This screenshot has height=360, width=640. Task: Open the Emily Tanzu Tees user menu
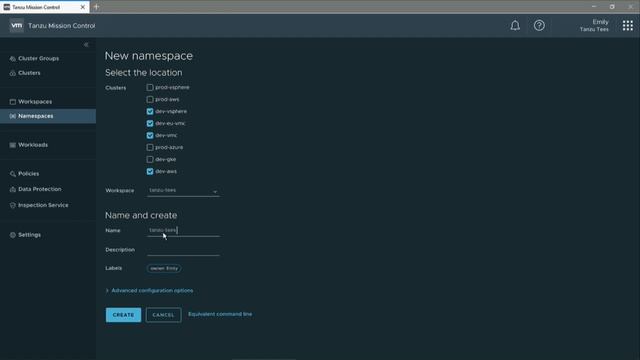[x=594, y=26]
